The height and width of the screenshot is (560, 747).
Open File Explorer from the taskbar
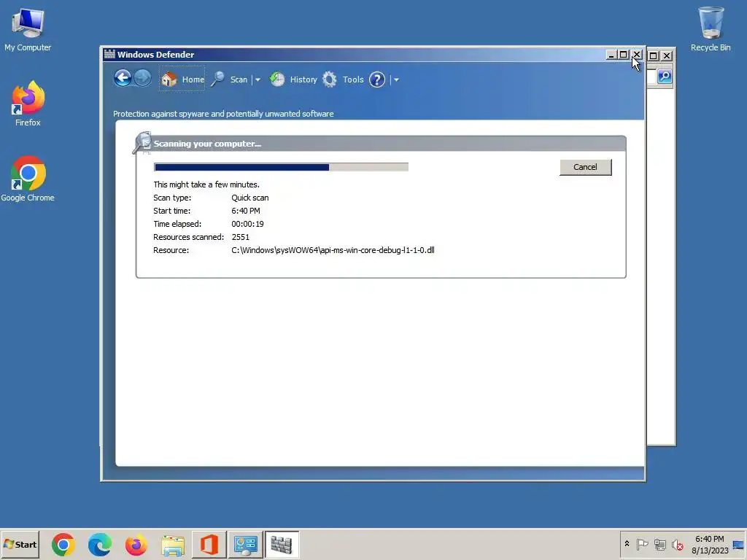[x=173, y=545]
